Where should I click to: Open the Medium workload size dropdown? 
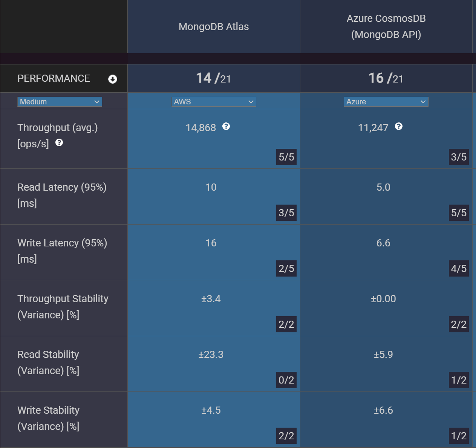pyautogui.click(x=59, y=101)
